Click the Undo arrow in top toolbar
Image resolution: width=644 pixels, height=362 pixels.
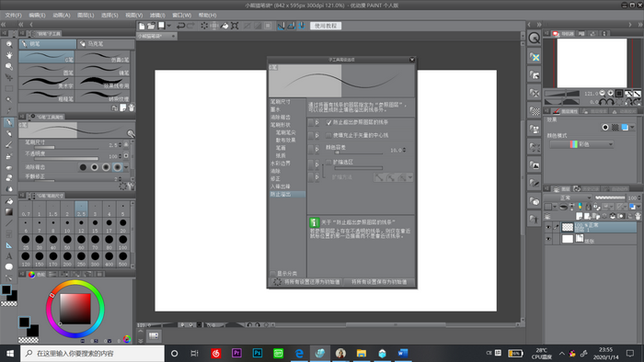coord(180,26)
